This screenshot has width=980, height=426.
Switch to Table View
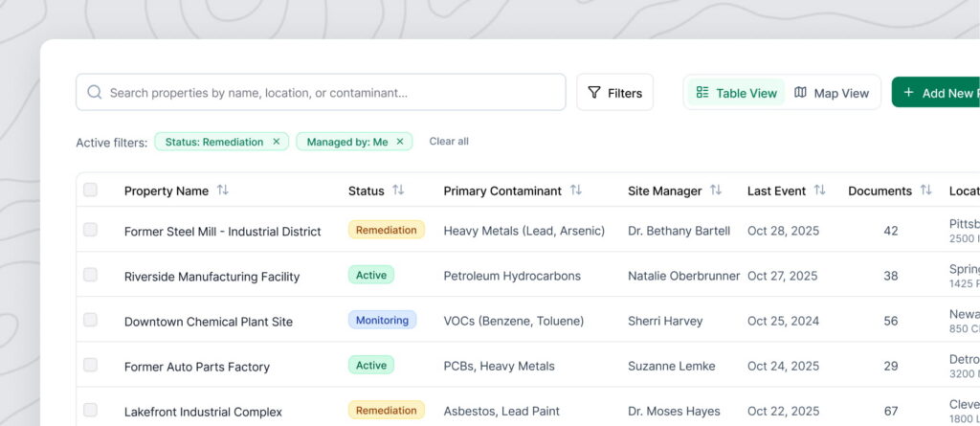coord(736,93)
